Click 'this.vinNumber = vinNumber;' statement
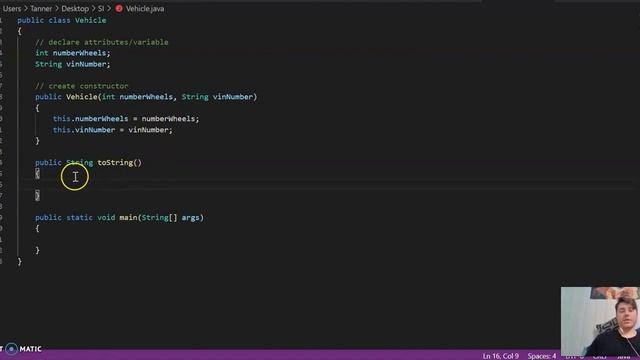Viewport: 640px width, 360px height. (x=113, y=130)
